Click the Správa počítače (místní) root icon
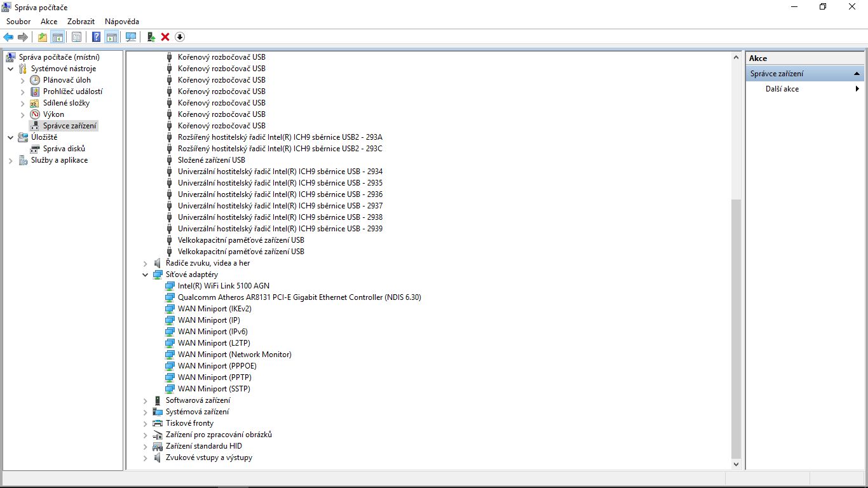 (11, 57)
